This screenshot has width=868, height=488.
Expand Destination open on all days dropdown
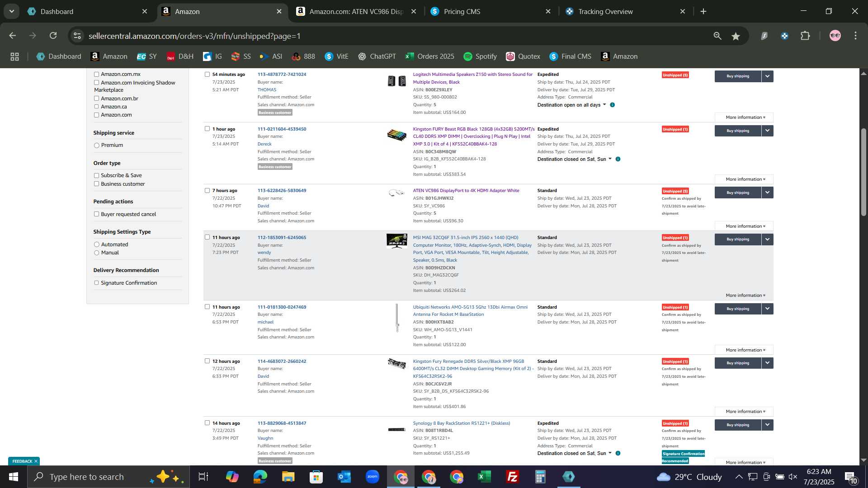572,105
